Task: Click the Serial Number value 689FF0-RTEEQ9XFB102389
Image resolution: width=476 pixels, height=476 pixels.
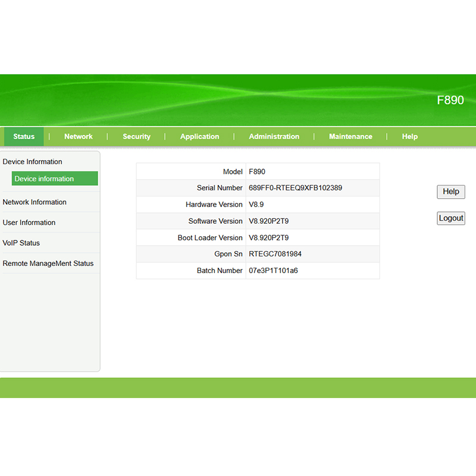Action: click(295, 188)
